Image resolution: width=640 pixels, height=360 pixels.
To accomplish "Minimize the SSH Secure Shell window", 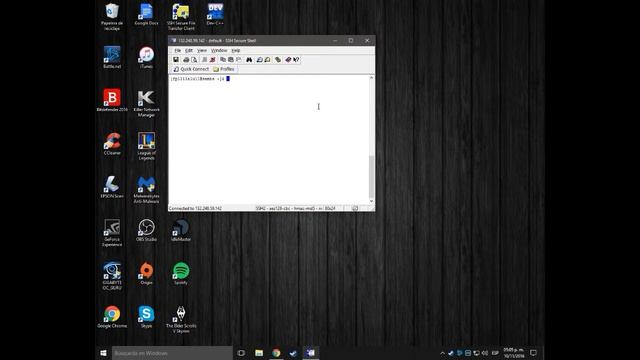I will [x=335, y=40].
